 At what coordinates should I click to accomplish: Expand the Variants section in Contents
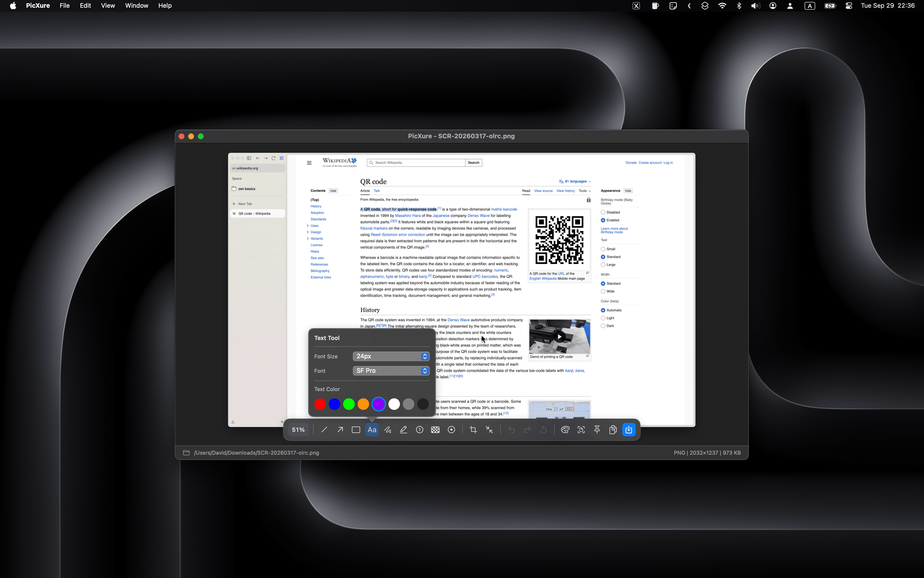pos(308,238)
